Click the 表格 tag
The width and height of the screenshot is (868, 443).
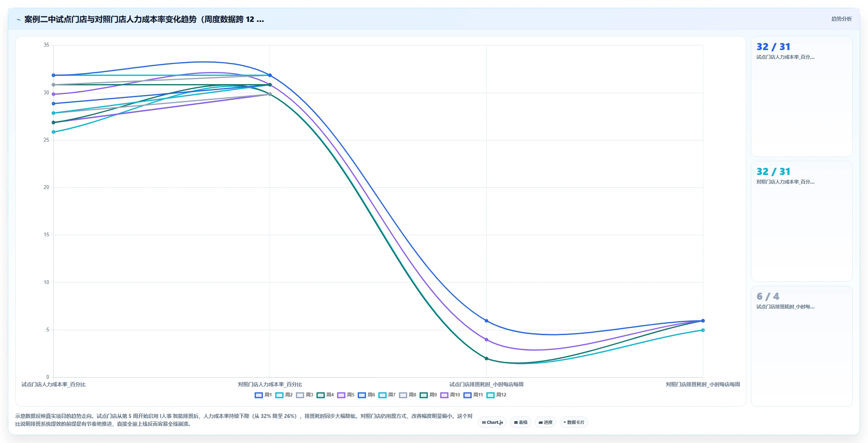click(x=520, y=422)
